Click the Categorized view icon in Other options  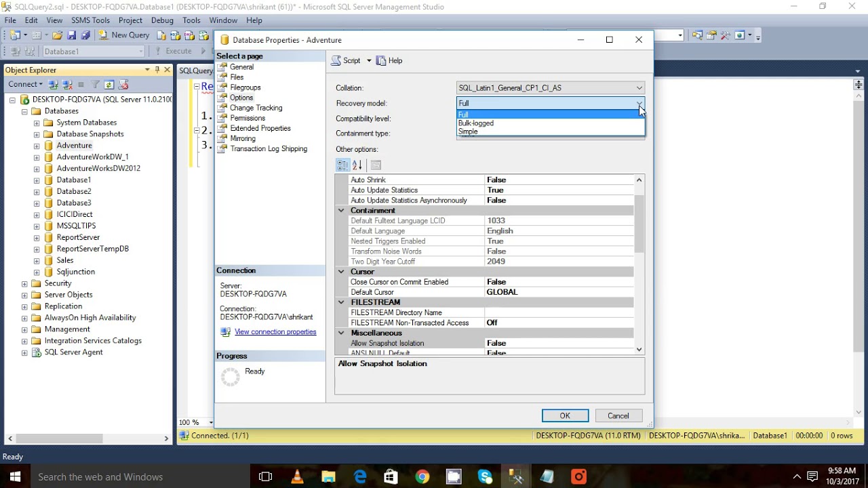[343, 165]
